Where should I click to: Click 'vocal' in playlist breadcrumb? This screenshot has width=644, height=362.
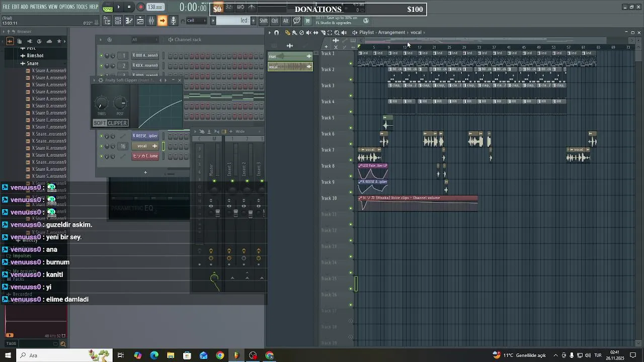[416, 33]
